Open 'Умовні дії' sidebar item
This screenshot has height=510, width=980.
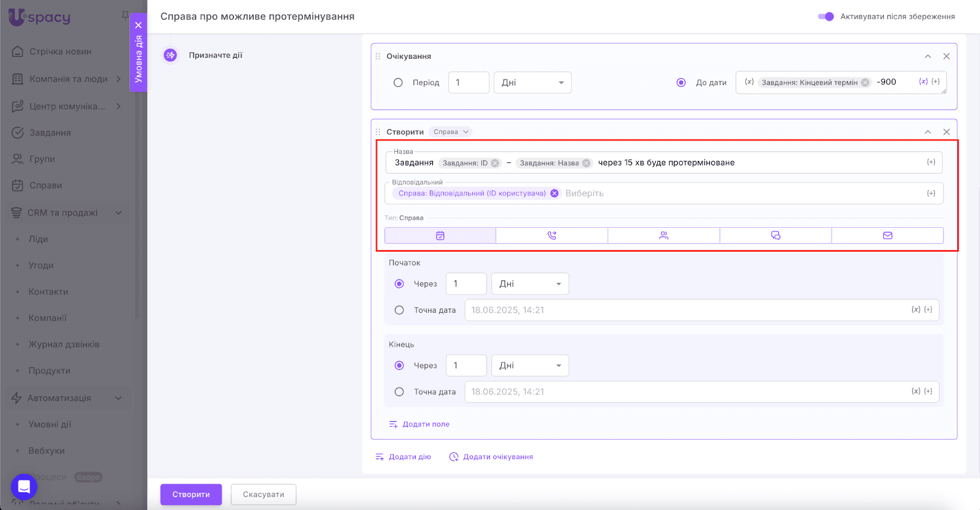click(50, 424)
